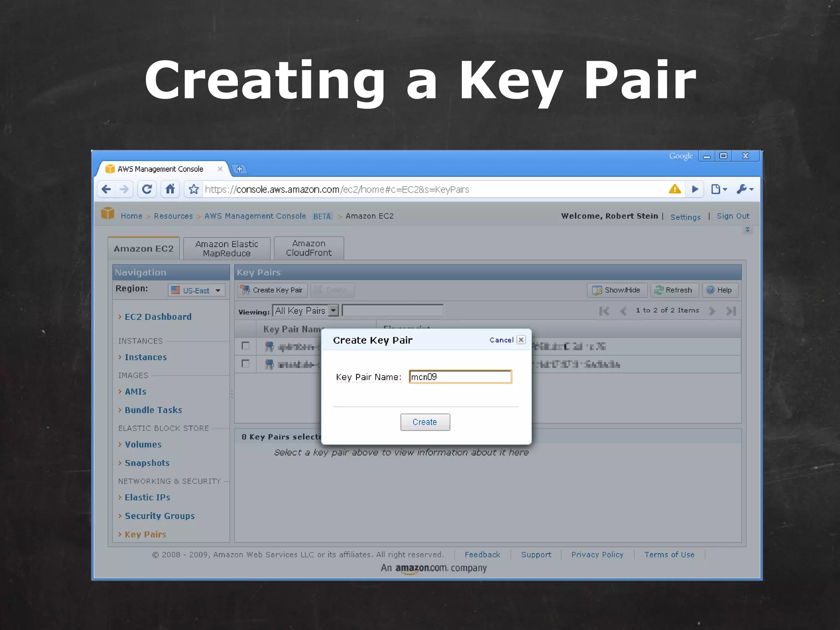Open the Settings link
Viewport: 840px width, 630px height.
(x=685, y=217)
